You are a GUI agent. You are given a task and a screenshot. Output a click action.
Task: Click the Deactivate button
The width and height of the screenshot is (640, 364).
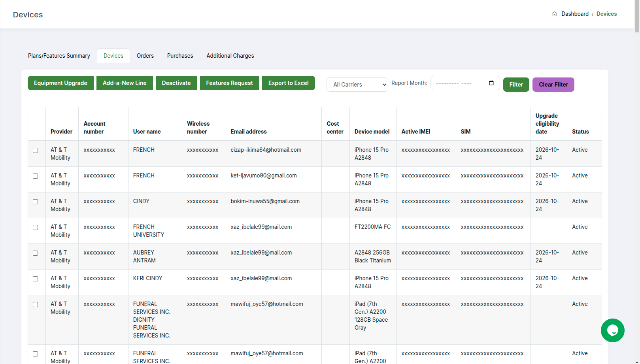pyautogui.click(x=176, y=83)
